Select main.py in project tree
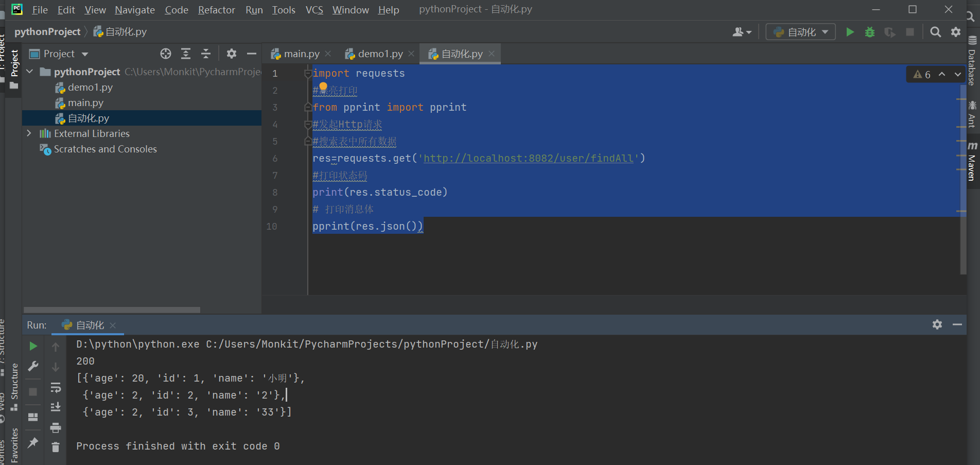The height and width of the screenshot is (465, 980). (x=85, y=103)
